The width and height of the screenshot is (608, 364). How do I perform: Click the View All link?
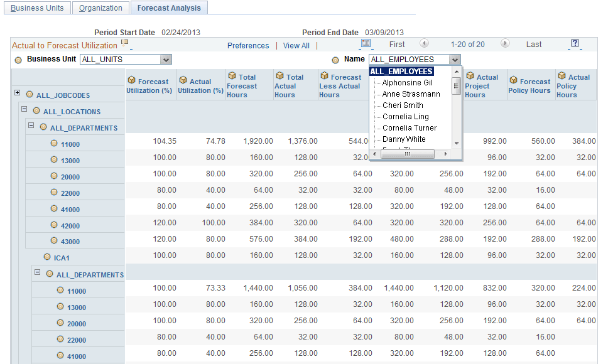point(296,45)
